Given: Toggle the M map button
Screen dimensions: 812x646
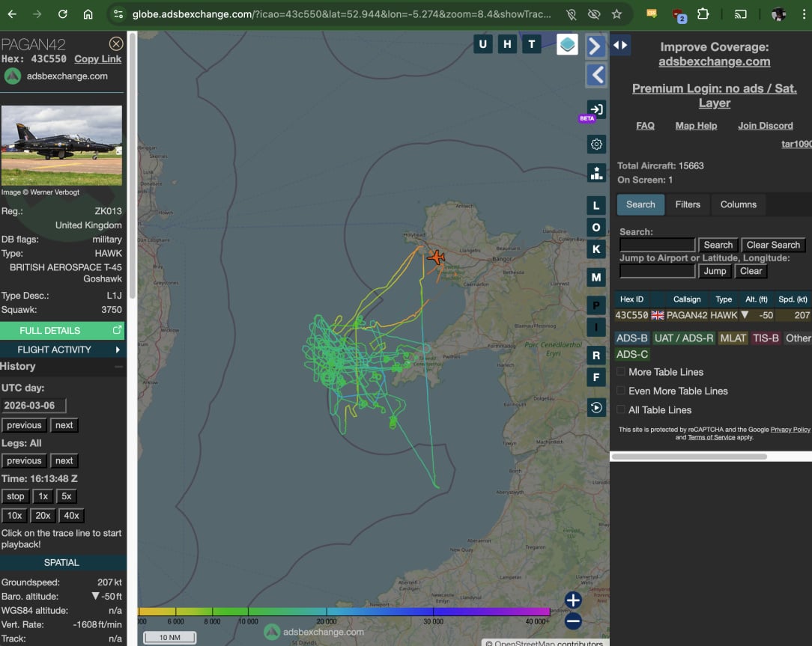Looking at the screenshot, I should coord(596,278).
